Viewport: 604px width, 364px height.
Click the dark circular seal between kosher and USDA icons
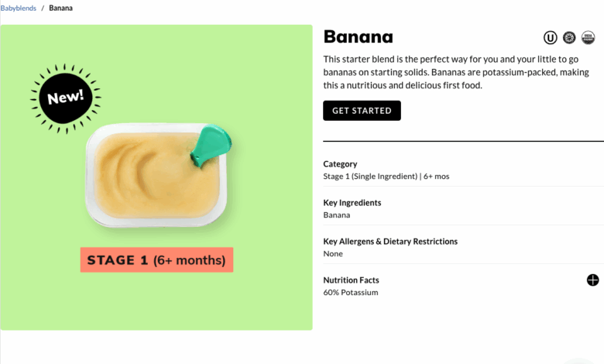[x=569, y=38]
